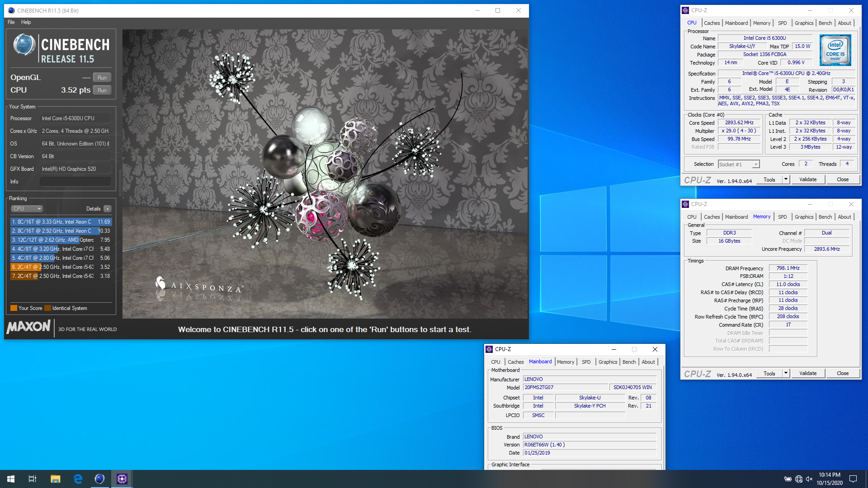Open Graphics tab in CPU-Z Mainboard window
The width and height of the screenshot is (868, 488).
pyautogui.click(x=608, y=362)
